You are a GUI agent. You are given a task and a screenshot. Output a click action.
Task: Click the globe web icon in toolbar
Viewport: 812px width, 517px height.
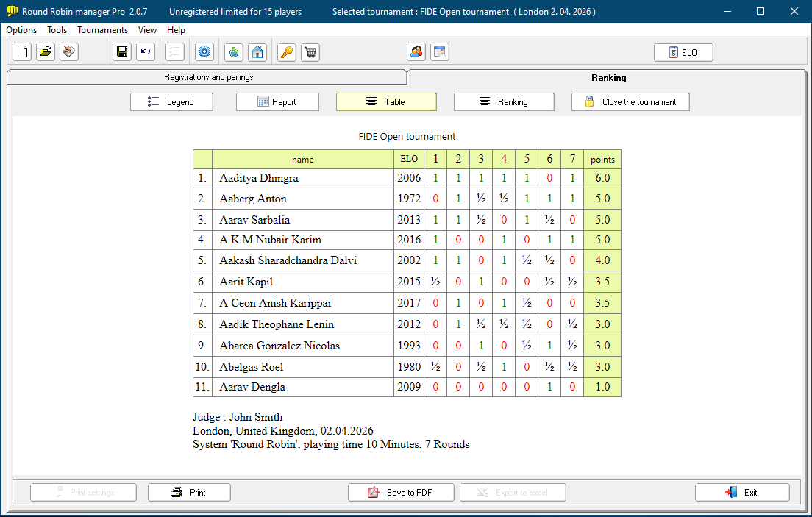pos(234,52)
